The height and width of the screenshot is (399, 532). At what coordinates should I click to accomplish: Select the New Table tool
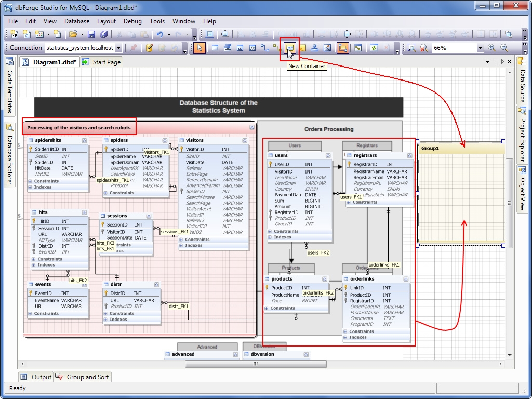click(215, 48)
